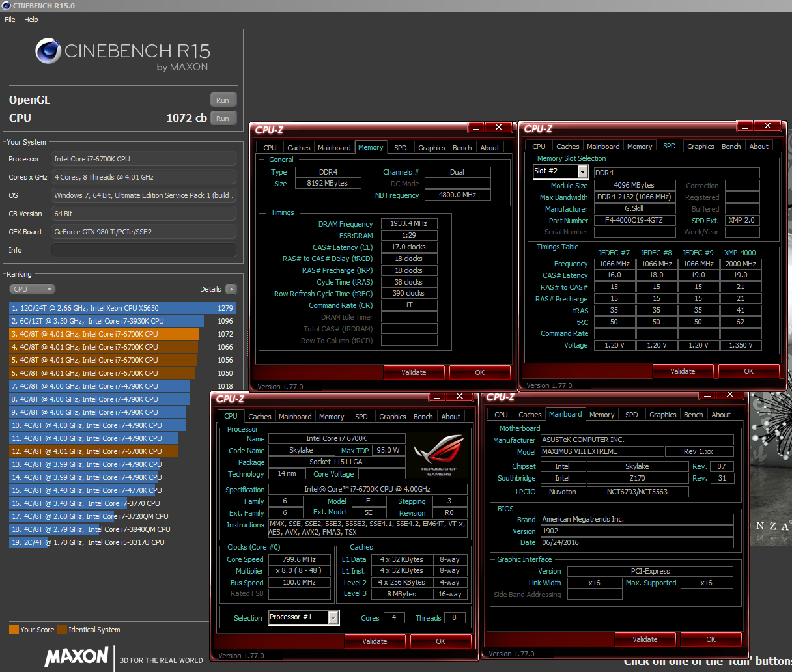Screen dimensions: 792x672
Task: Switch to Bench tab in the Mainboard window
Action: (x=693, y=415)
